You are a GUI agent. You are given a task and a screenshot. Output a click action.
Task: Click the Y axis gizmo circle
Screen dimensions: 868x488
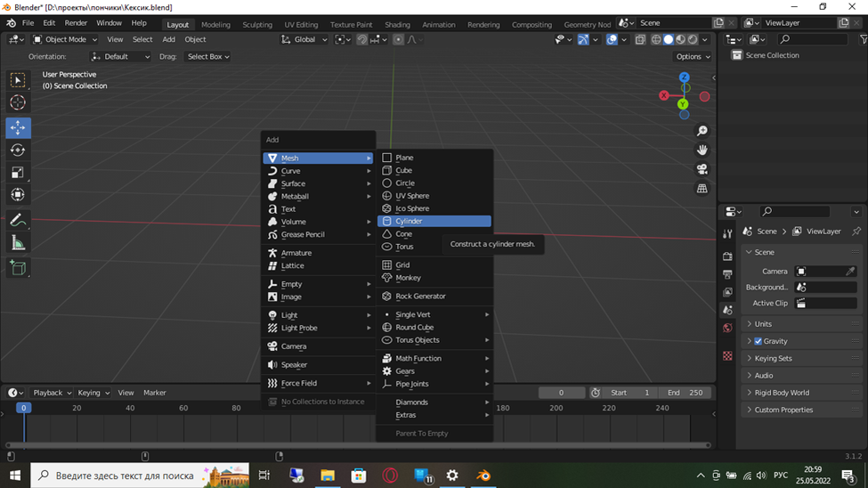(x=683, y=104)
